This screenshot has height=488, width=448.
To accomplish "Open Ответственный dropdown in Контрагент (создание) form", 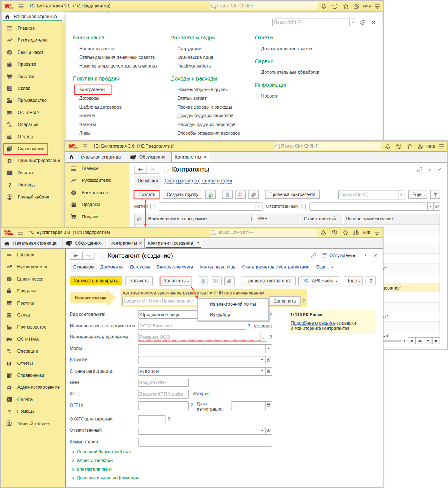I will [x=262, y=431].
